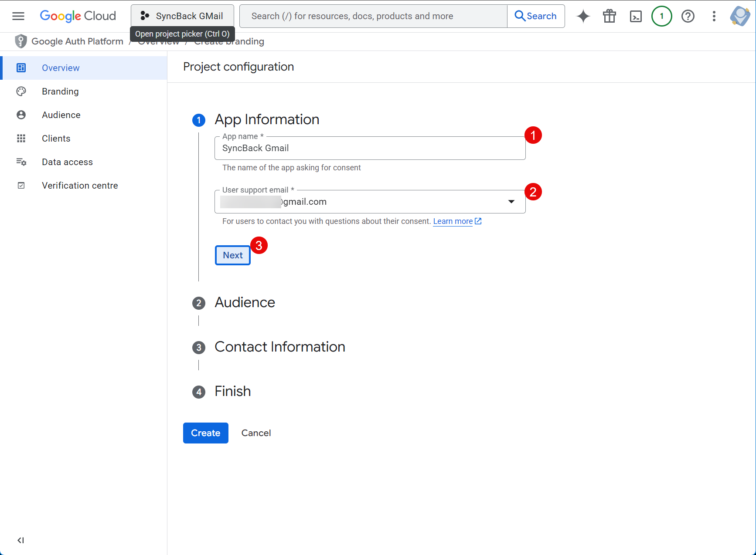Collapse the left sidebar panel

[20, 540]
